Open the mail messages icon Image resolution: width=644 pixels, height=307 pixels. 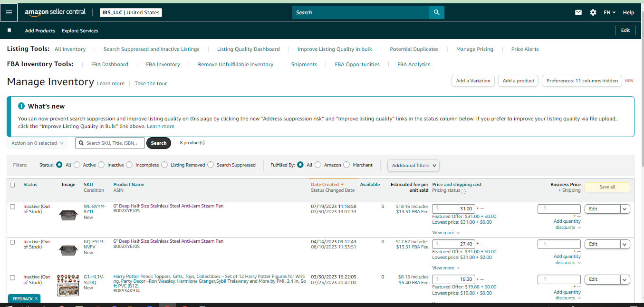578,12
